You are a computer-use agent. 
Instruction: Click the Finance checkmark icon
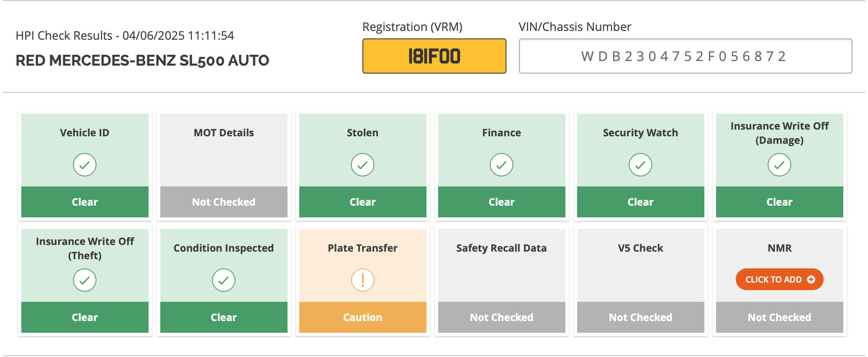pyautogui.click(x=501, y=165)
